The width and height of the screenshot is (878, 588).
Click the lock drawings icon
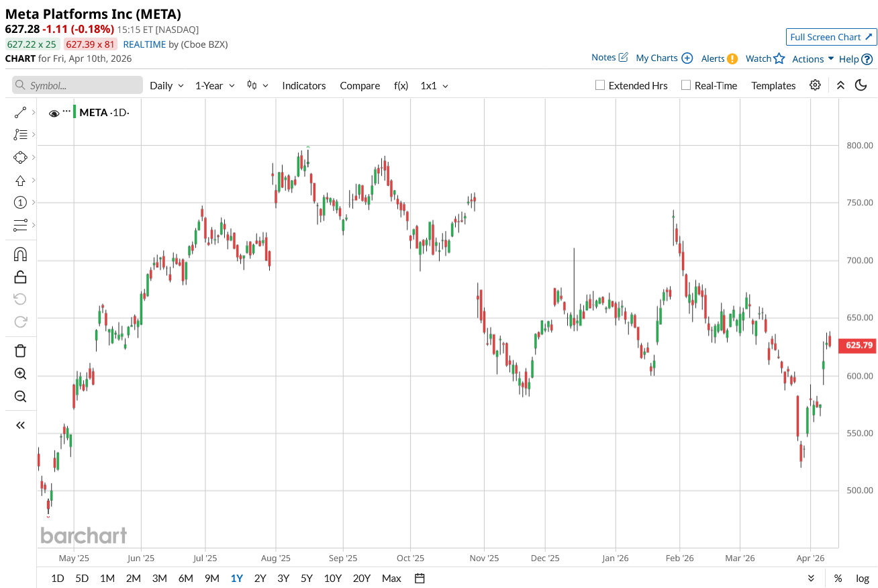point(20,277)
